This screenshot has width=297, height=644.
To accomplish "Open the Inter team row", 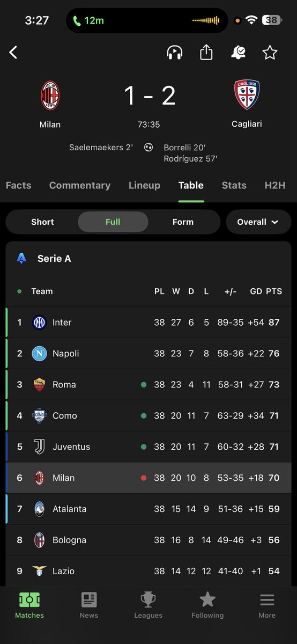I will [x=148, y=323].
